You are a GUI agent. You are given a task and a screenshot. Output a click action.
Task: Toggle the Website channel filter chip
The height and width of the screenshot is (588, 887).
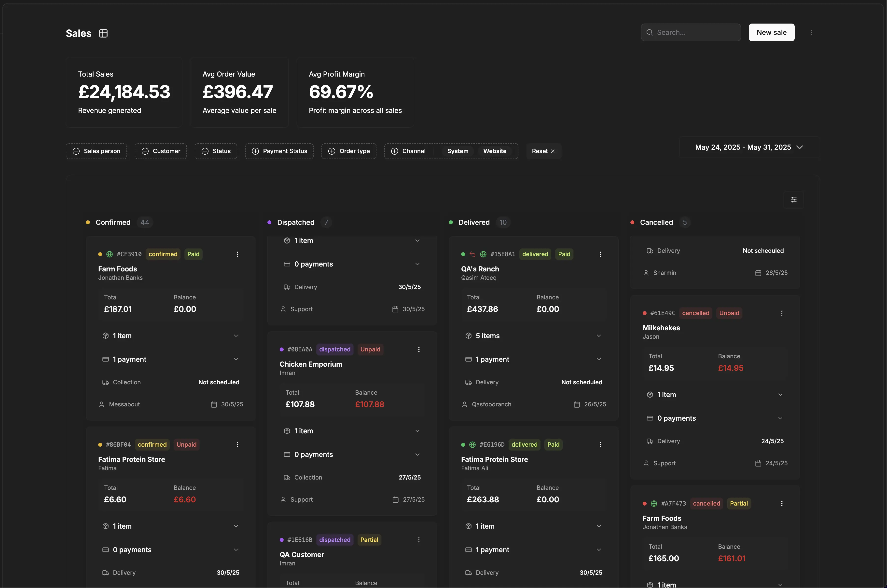click(495, 151)
